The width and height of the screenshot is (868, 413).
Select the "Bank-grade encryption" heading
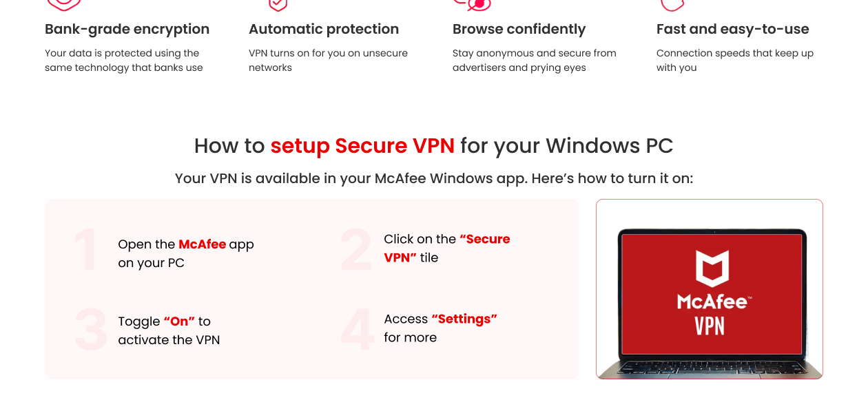[127, 29]
